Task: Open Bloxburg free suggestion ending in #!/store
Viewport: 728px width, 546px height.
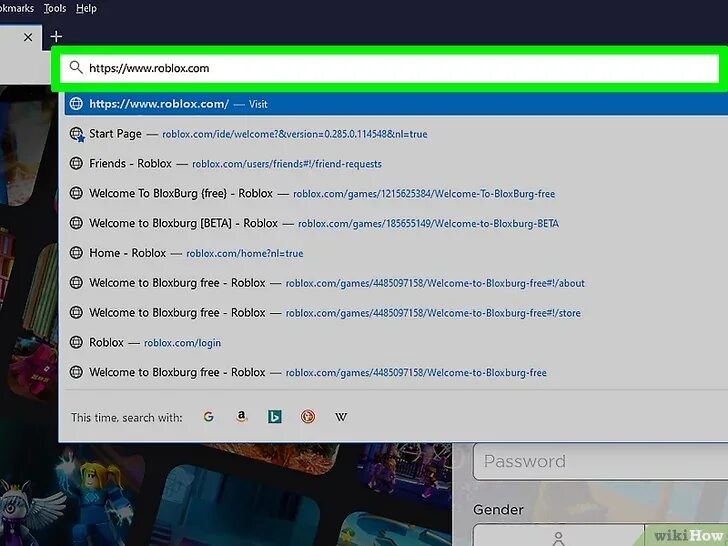Action: pyautogui.click(x=396, y=312)
